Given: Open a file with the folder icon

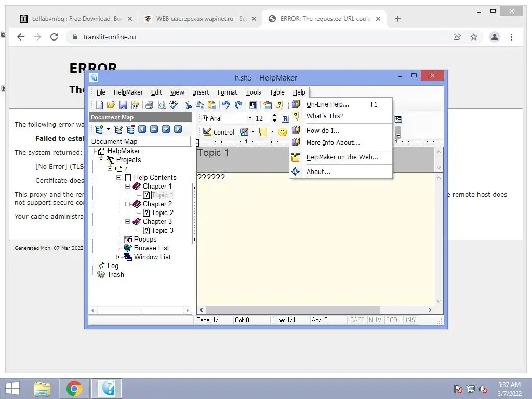Looking at the screenshot, I should click(x=111, y=105).
